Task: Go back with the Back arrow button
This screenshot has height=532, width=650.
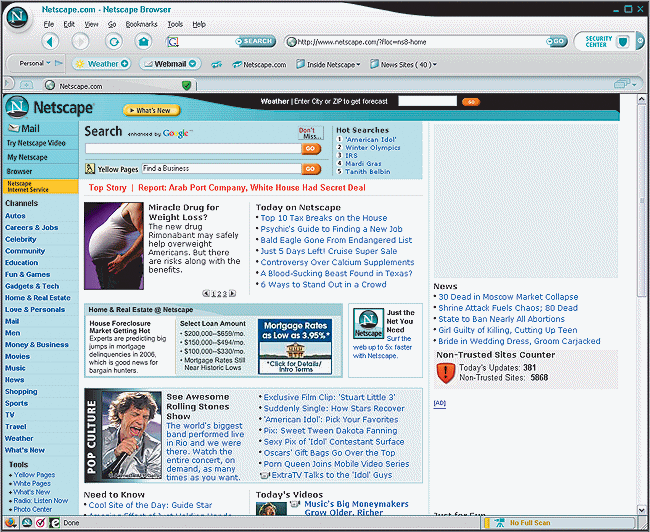Action: [x=50, y=41]
